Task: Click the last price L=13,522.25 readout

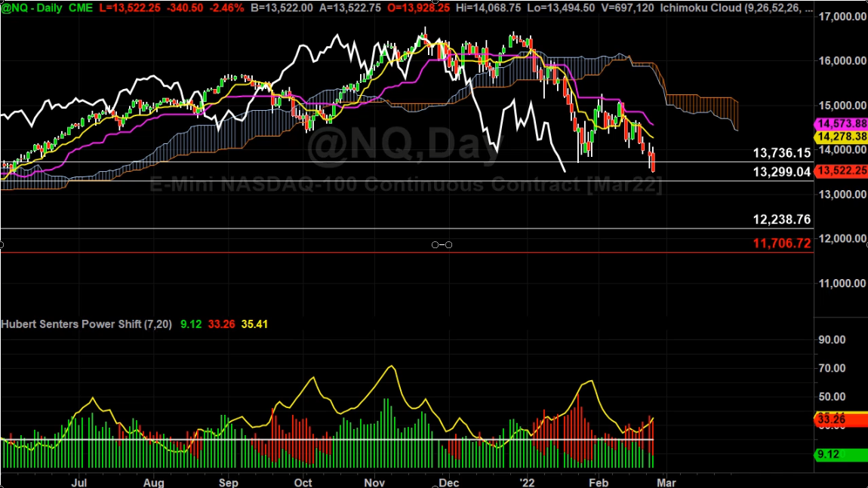Action: click(x=130, y=8)
